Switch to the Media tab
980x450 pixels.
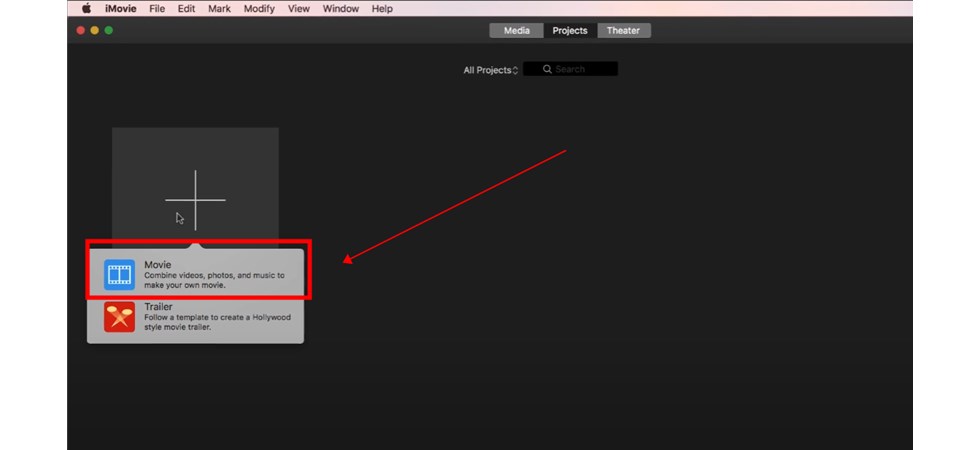pyautogui.click(x=516, y=31)
